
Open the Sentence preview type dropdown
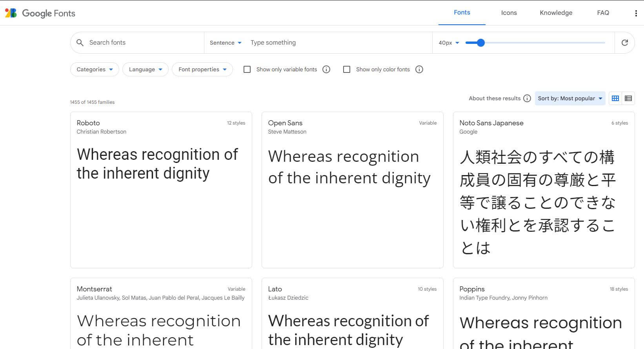(x=226, y=43)
